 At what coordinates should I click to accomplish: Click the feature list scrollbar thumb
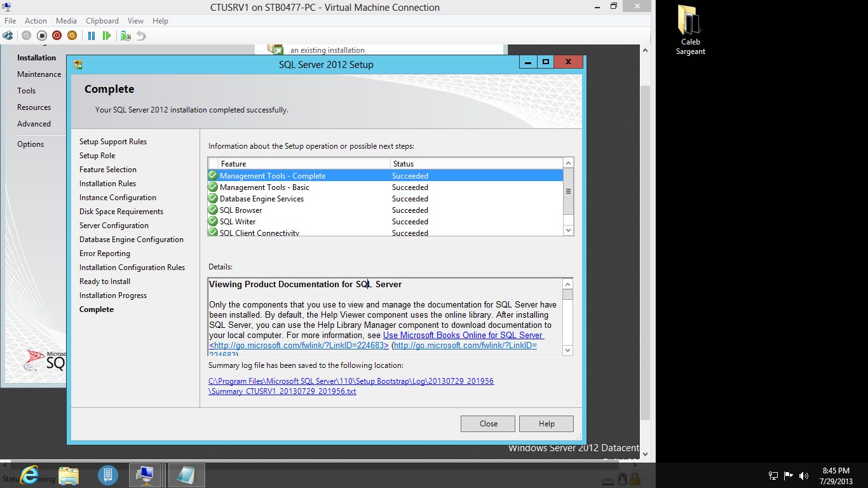568,191
